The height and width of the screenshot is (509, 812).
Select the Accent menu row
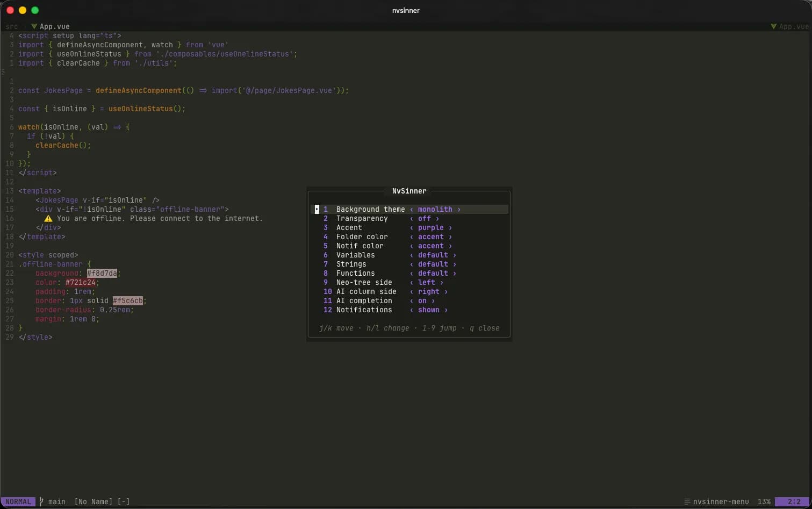click(409, 228)
